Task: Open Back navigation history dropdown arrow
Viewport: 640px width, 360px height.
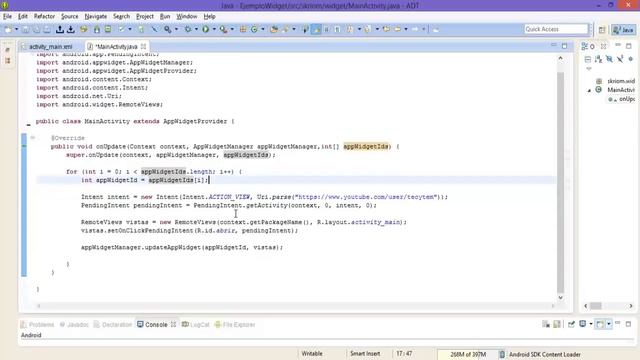Action: (x=406, y=29)
